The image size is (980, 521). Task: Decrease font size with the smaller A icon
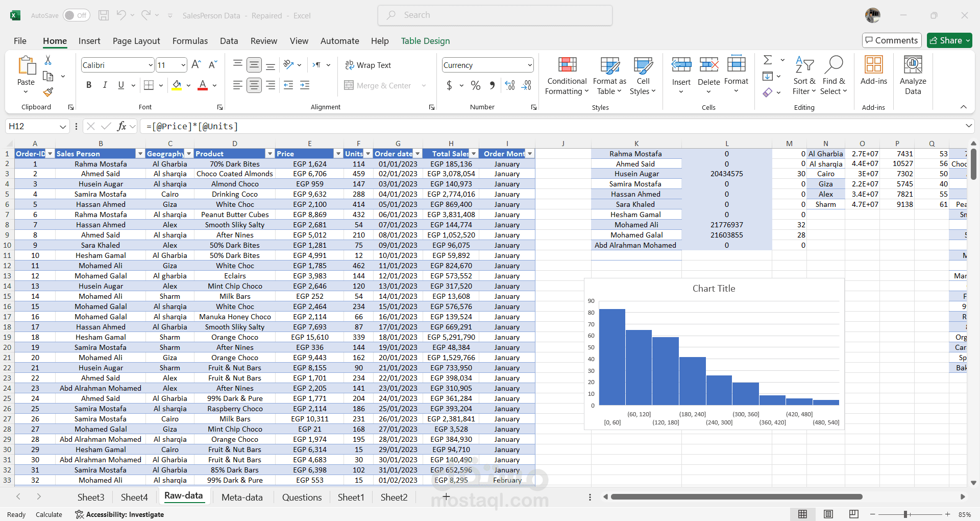pos(213,65)
